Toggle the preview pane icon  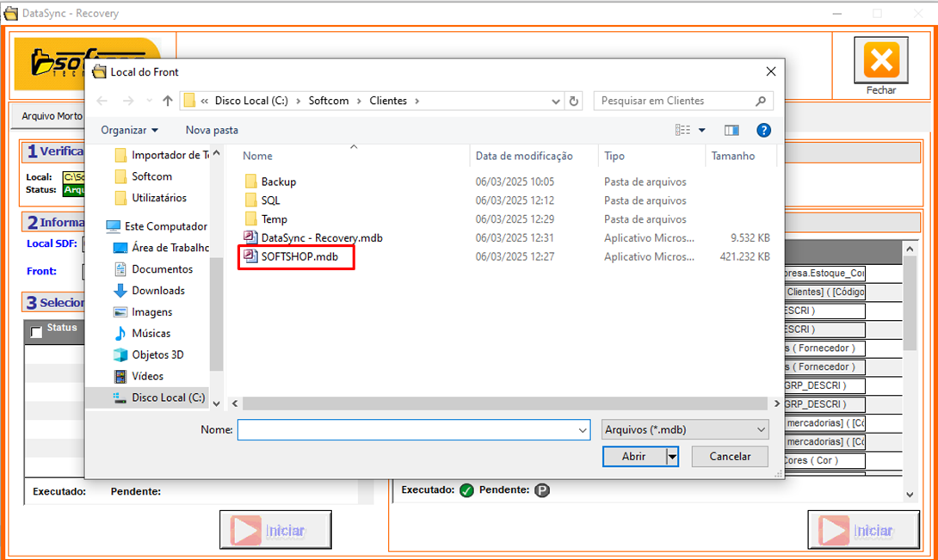[731, 130]
